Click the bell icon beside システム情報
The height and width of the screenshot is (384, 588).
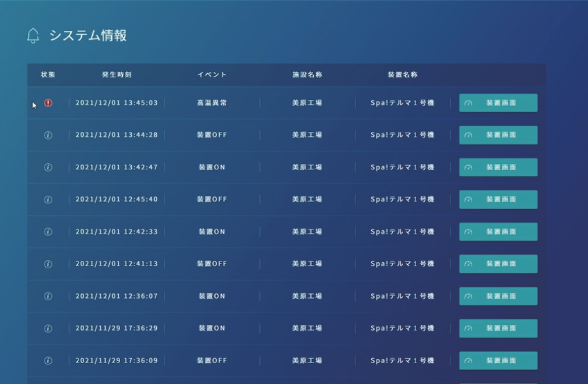tap(33, 36)
